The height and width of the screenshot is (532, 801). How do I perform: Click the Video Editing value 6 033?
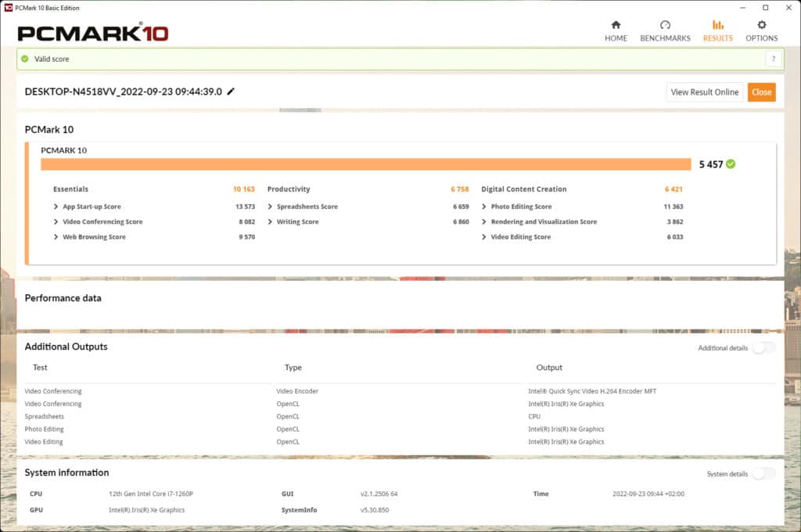[675, 237]
